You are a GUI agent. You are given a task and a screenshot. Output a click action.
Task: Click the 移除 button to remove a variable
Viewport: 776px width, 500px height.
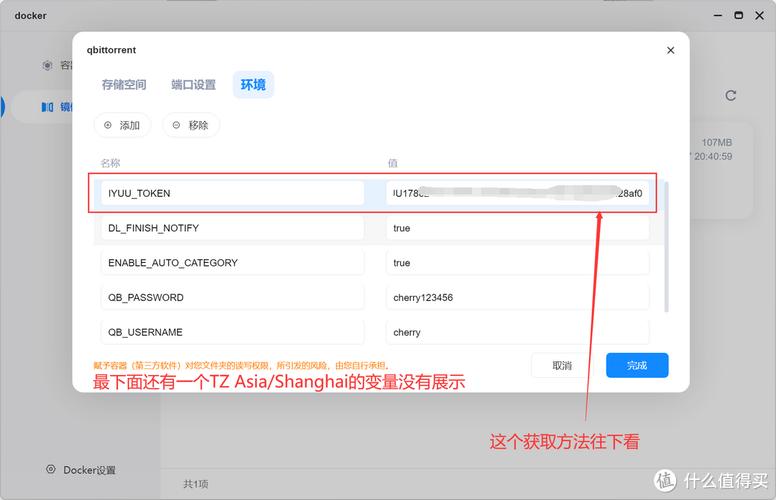pyautogui.click(x=191, y=125)
